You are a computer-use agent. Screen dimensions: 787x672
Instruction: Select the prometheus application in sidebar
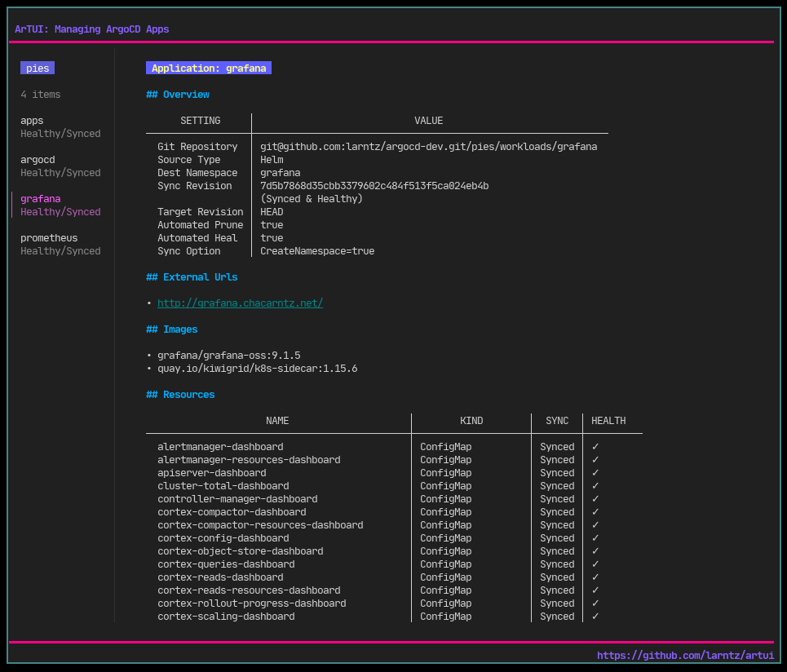pos(60,245)
